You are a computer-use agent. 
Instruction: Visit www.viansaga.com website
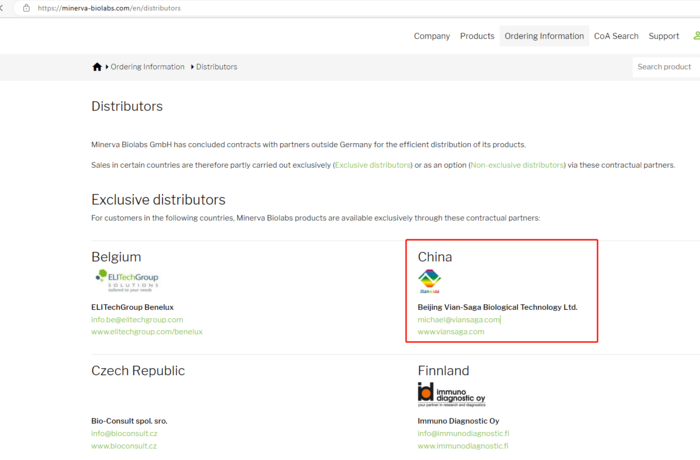451,332
